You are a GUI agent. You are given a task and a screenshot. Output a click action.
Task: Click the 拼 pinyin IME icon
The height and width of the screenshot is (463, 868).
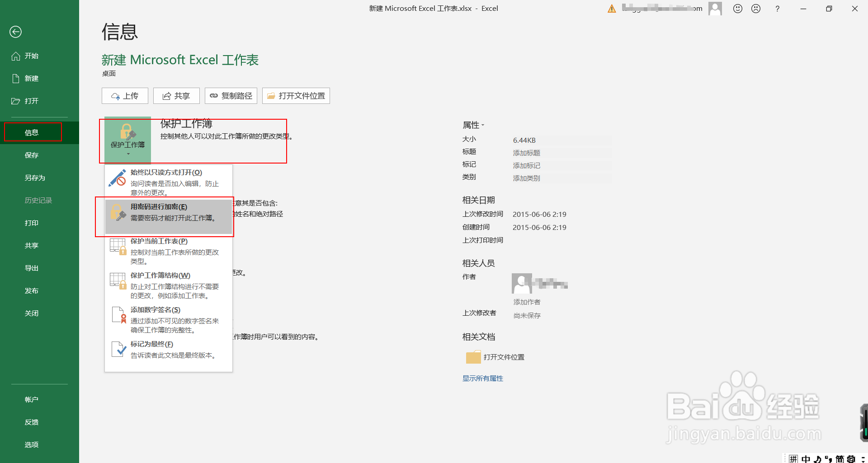click(794, 459)
